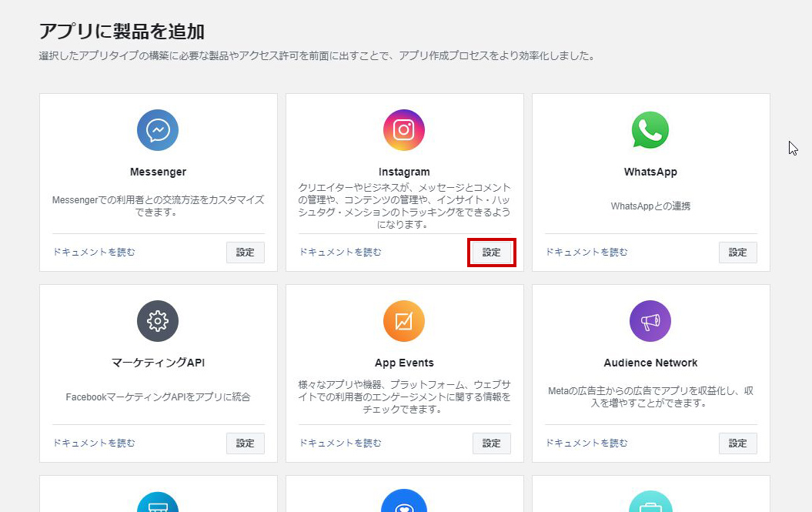
Task: Open setup for WhatsApp via 設定
Action: (x=738, y=253)
